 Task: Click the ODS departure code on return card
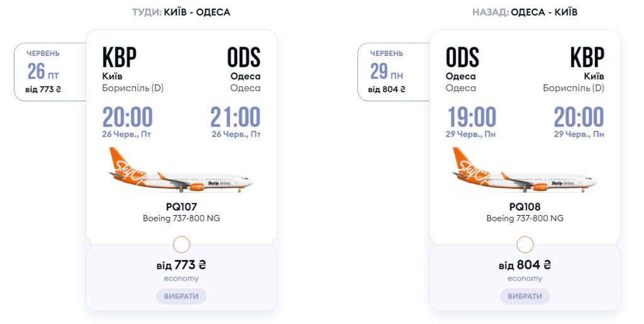coord(462,58)
